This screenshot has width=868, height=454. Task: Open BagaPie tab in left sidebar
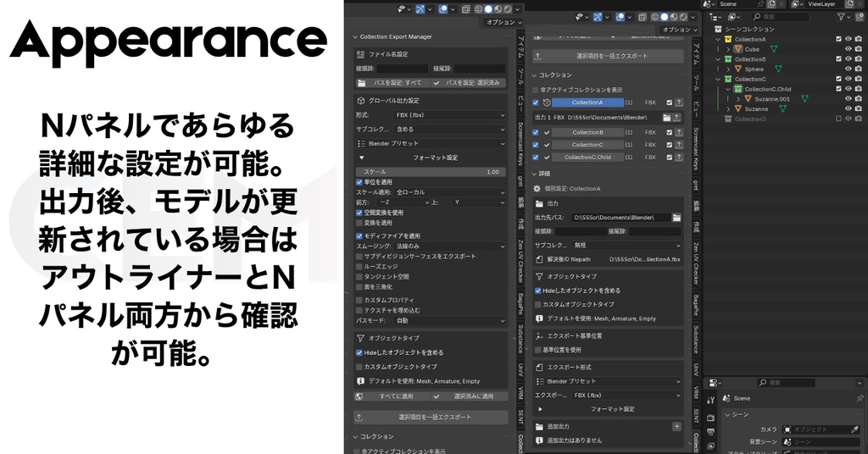(520, 305)
